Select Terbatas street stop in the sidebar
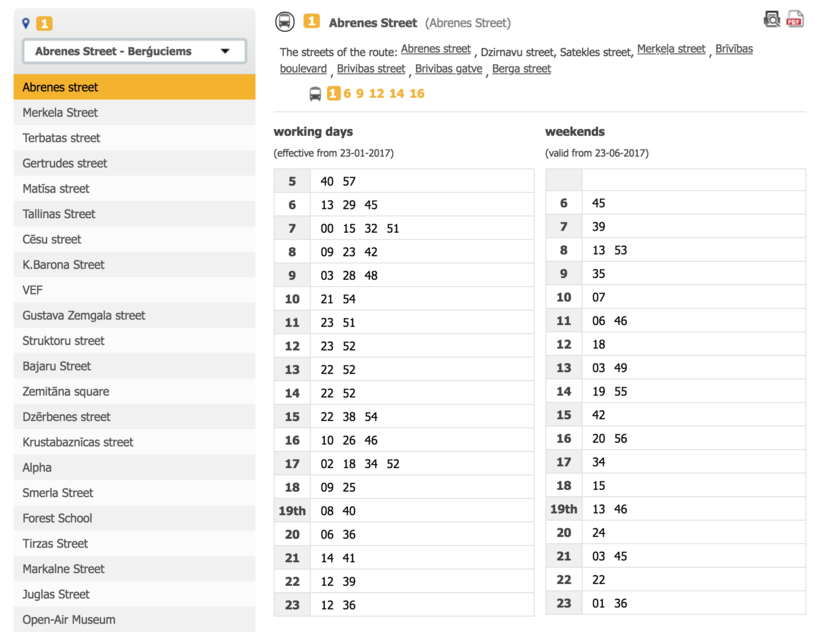 (x=62, y=138)
